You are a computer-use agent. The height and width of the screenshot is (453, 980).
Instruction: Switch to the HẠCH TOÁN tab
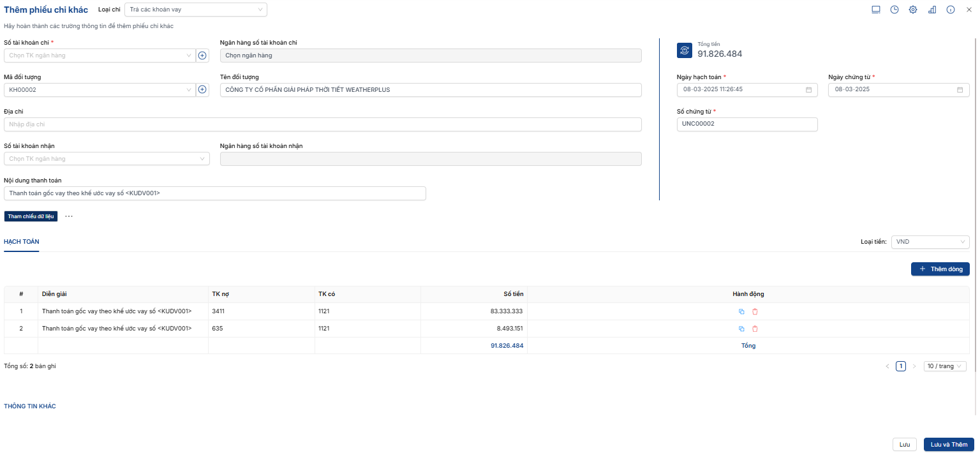(22, 242)
